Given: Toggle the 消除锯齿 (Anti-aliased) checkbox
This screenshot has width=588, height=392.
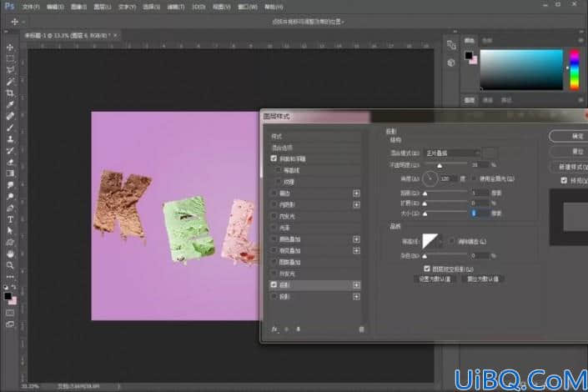Looking at the screenshot, I should [x=452, y=241].
